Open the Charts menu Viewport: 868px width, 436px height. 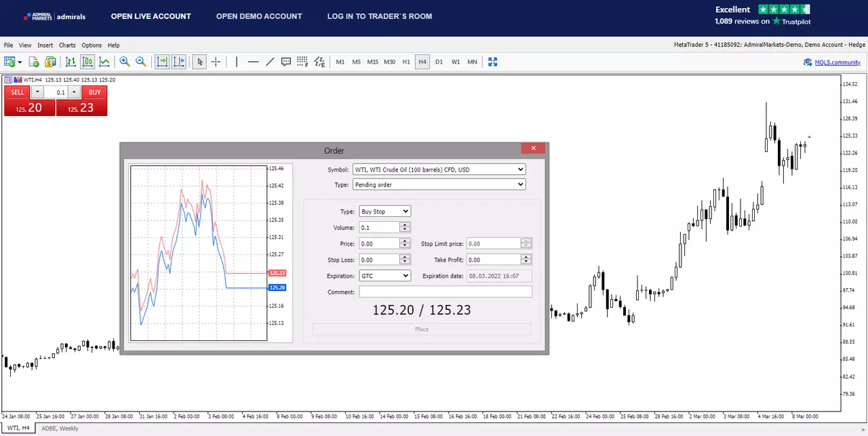pos(67,45)
